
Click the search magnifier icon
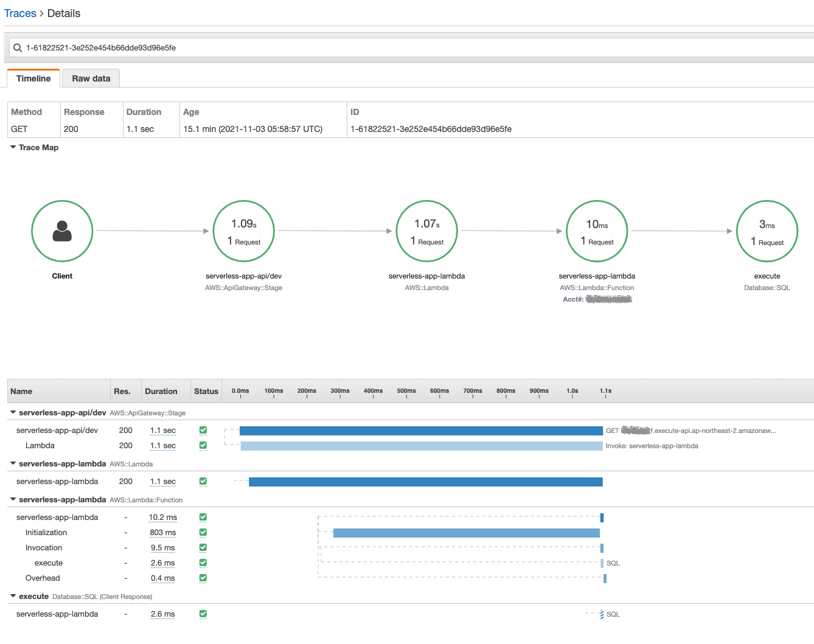(x=18, y=47)
